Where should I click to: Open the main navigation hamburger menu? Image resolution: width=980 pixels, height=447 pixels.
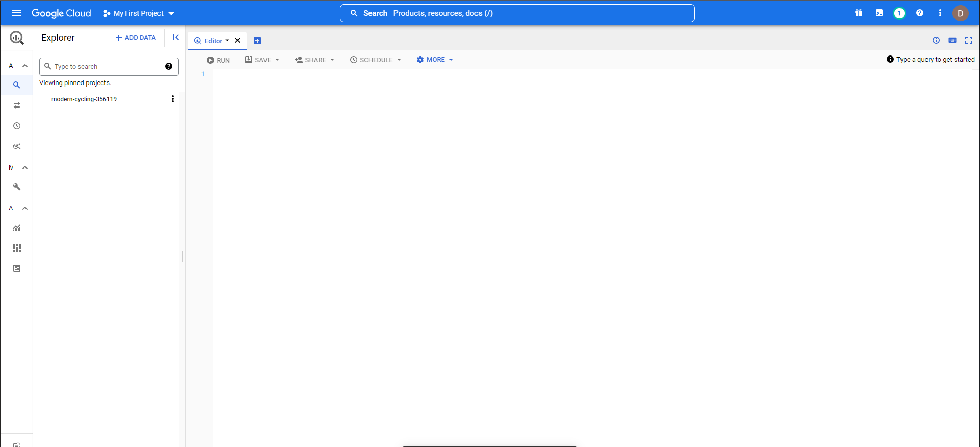17,13
